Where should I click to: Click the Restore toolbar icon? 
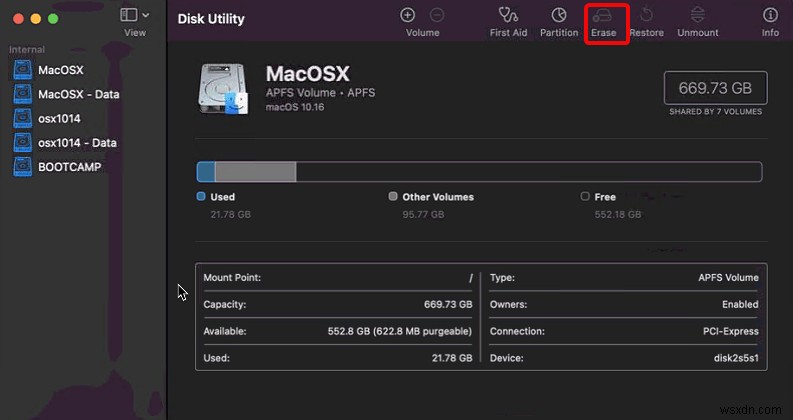(x=646, y=15)
